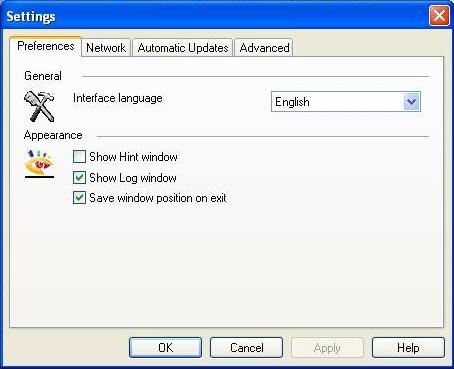Screen dimensions: 454x369
Task: Open Help from the dialog buttons
Action: pyautogui.click(x=408, y=348)
